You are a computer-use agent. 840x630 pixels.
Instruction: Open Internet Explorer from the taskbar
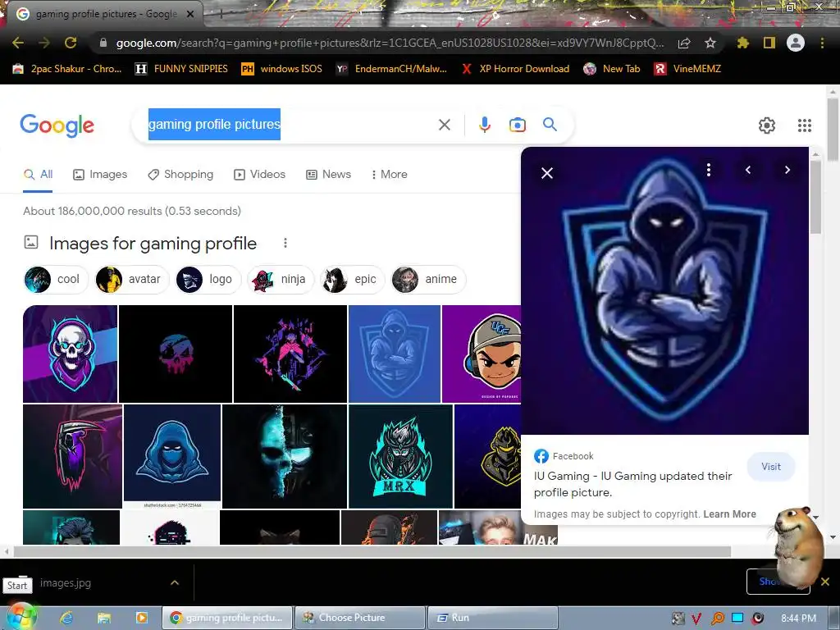[66, 618]
